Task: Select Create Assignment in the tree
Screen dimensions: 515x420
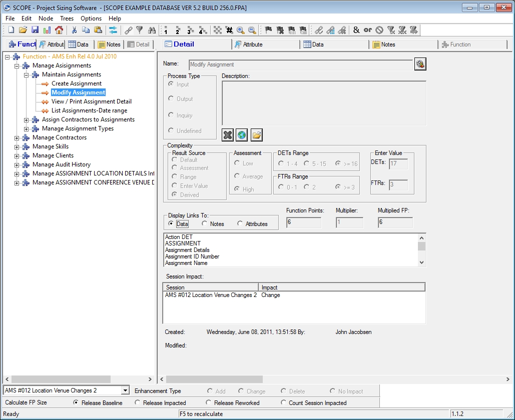Action: click(76, 83)
